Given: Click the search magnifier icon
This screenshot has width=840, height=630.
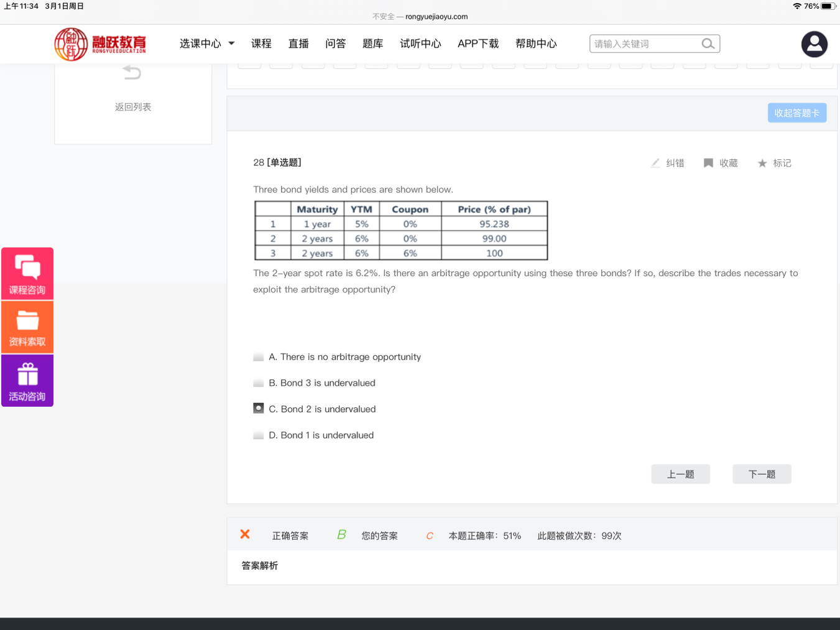Looking at the screenshot, I should pos(708,44).
